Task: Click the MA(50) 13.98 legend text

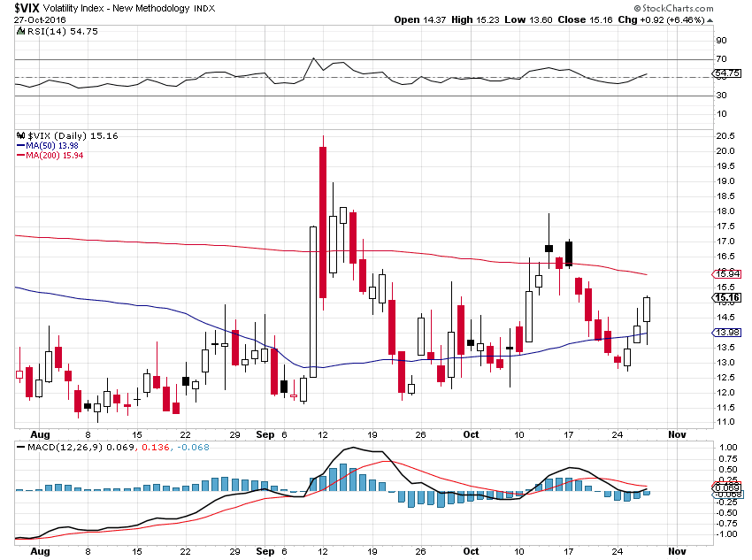Action: pos(52,146)
